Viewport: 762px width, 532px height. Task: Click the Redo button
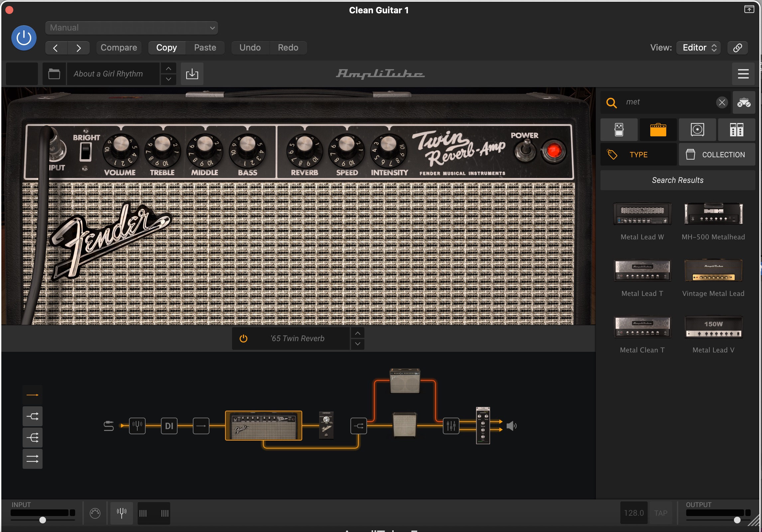coord(288,48)
